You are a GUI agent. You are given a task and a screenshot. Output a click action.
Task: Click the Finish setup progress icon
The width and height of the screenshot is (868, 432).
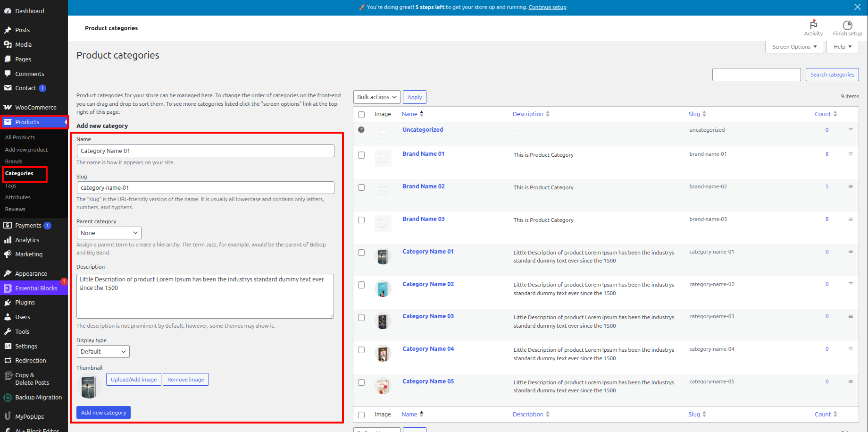click(847, 25)
